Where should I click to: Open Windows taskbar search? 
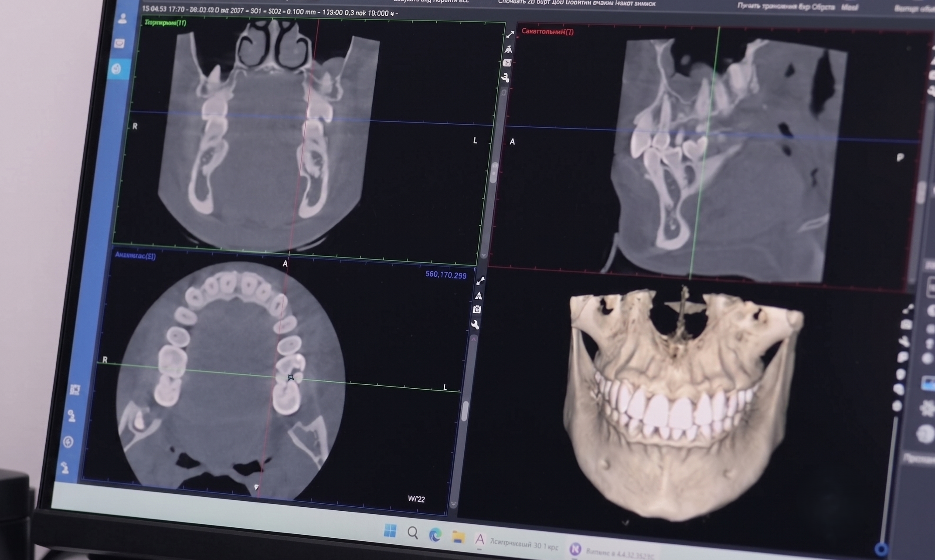click(413, 533)
